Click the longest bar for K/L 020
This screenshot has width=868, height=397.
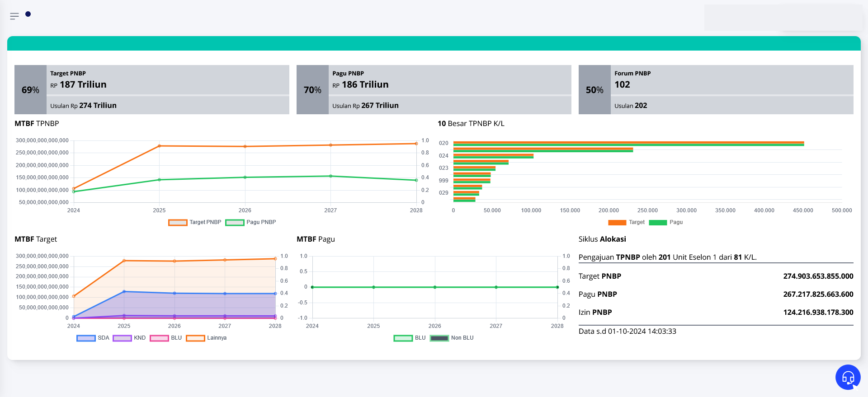click(628, 143)
